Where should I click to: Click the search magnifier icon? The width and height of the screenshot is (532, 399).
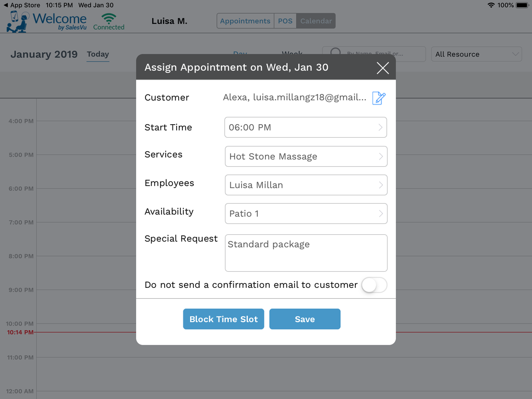[x=336, y=53]
